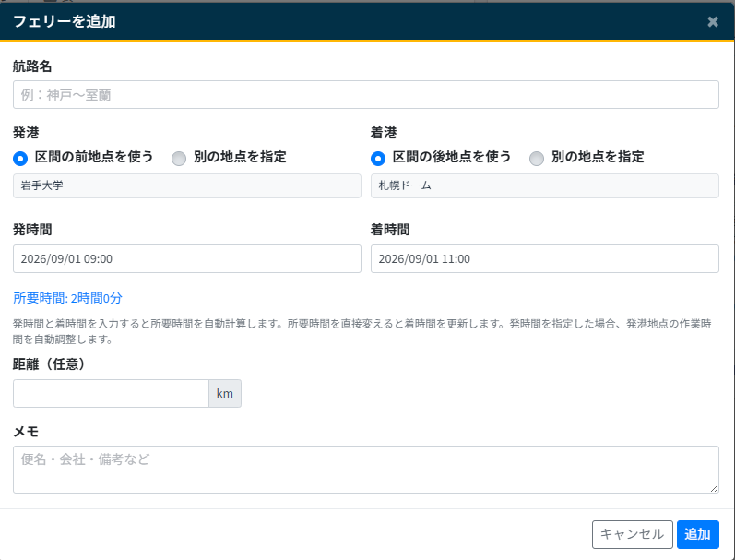The height and width of the screenshot is (560, 735).
Task: Select 区間の後地点を使う for arrival port
Action: pos(378,159)
